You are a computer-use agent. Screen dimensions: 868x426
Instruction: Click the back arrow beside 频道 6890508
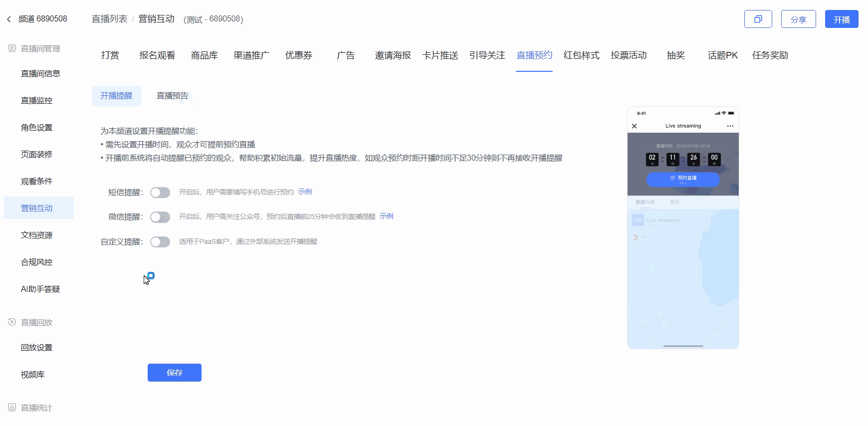[x=8, y=19]
